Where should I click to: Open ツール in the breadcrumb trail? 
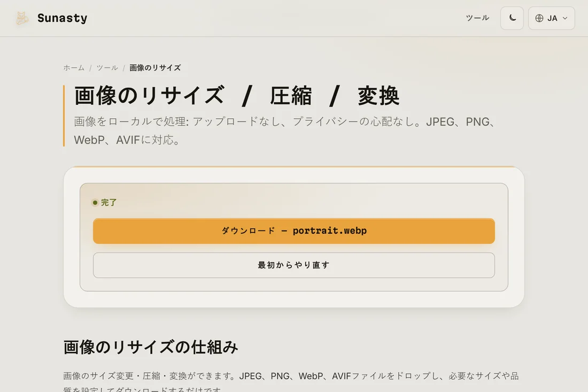point(107,68)
